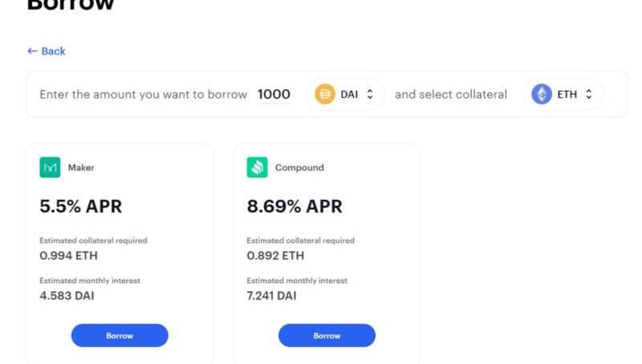Click the 5.5% APR rate text
This screenshot has height=364, width=642.
81,206
